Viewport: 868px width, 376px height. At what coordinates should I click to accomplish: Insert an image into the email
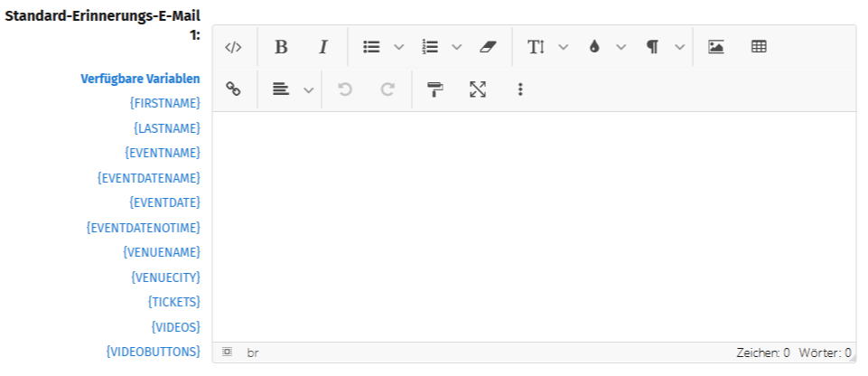pos(716,47)
